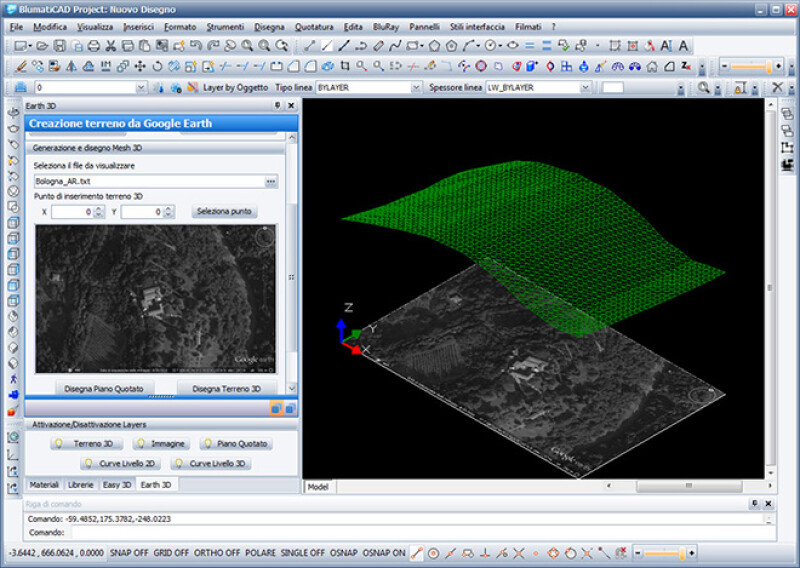Click the Model tab below the viewport
Image resolution: width=800 pixels, height=568 pixels.
(317, 487)
